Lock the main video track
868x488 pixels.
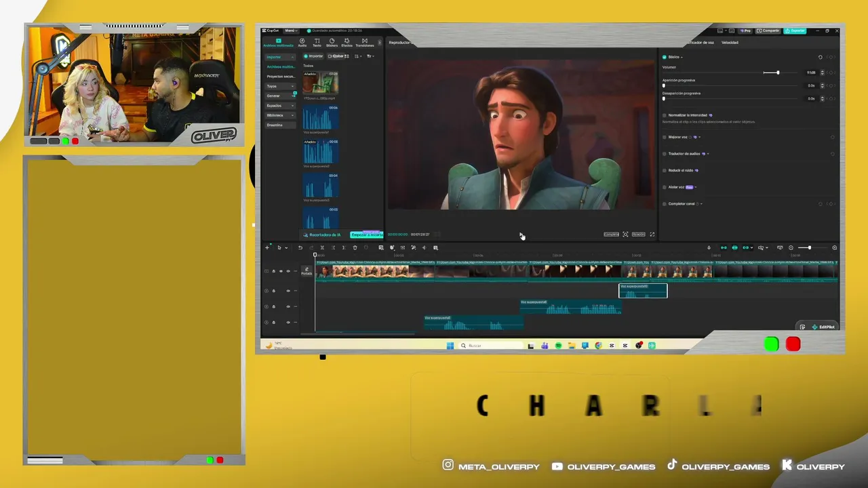click(x=274, y=271)
